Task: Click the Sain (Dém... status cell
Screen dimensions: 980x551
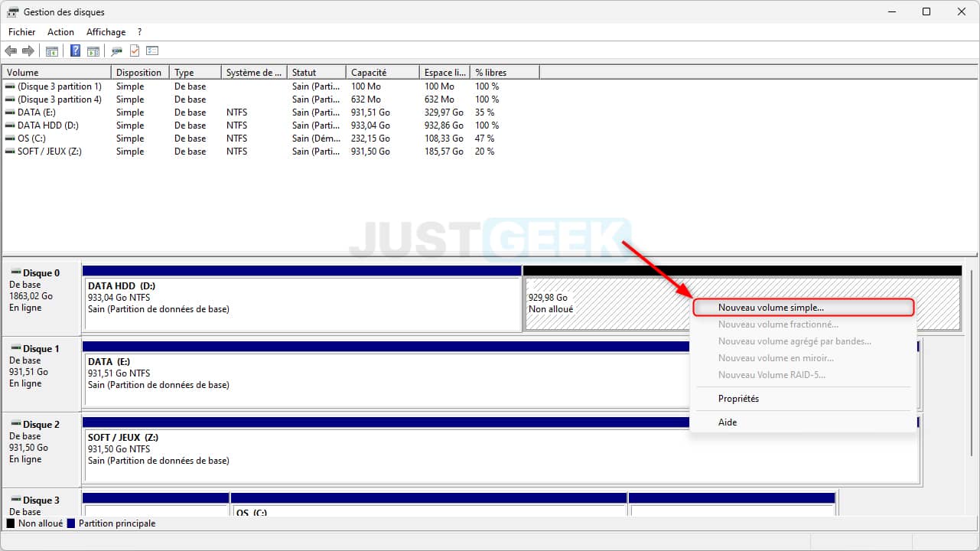Action: pos(316,139)
